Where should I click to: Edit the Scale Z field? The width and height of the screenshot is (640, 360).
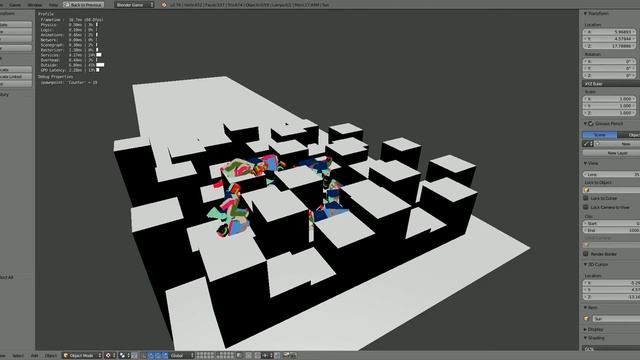point(609,113)
